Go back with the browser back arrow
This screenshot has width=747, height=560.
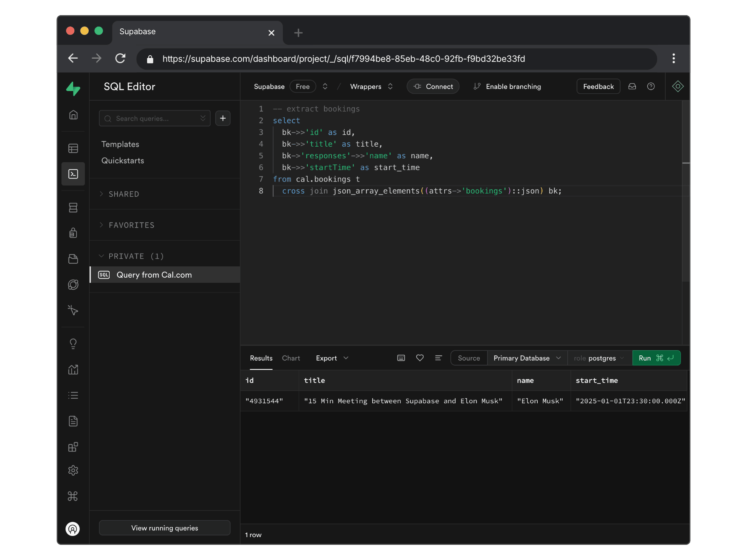[x=73, y=58]
